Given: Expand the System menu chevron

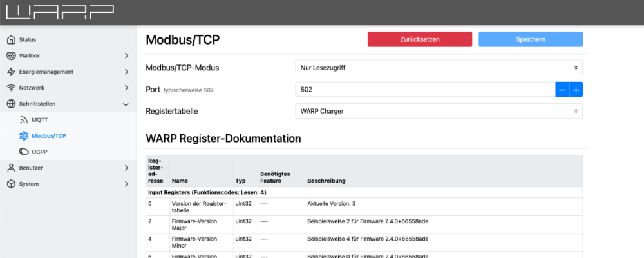Looking at the screenshot, I should pos(126,184).
